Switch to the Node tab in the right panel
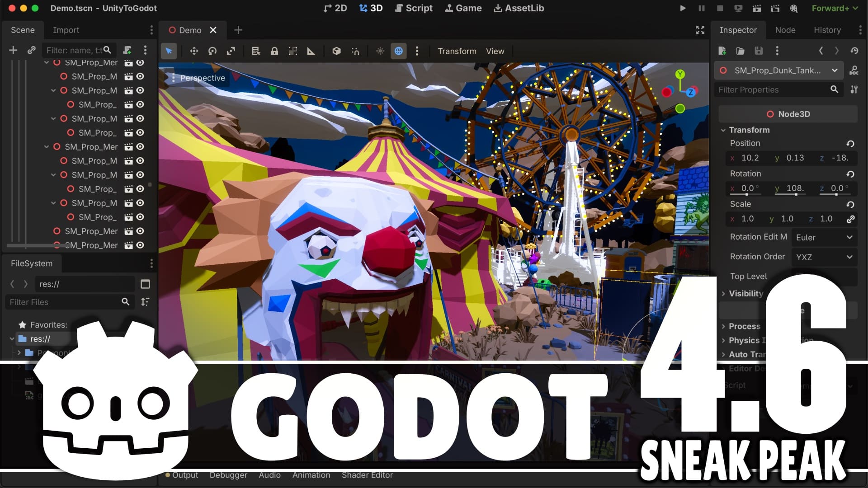Screen dimensions: 868x488 pyautogui.click(x=785, y=30)
